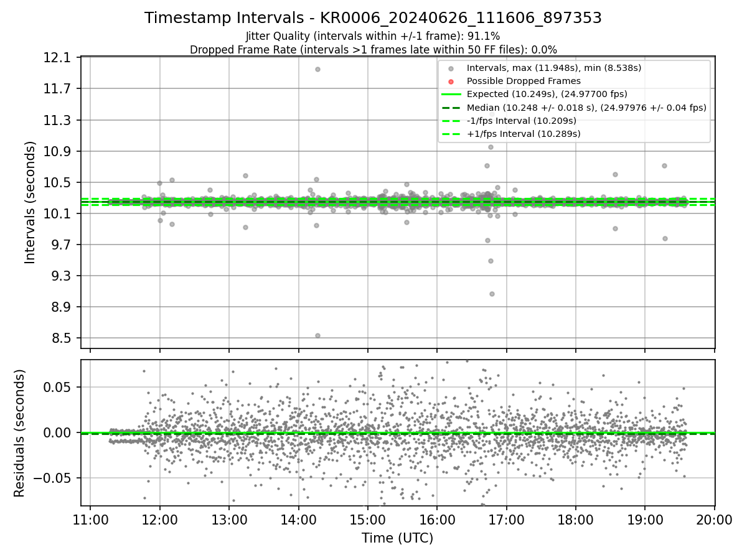Click the 'Time (UTC)' x-axis label
The height and width of the screenshot is (560, 747).
coord(397,538)
